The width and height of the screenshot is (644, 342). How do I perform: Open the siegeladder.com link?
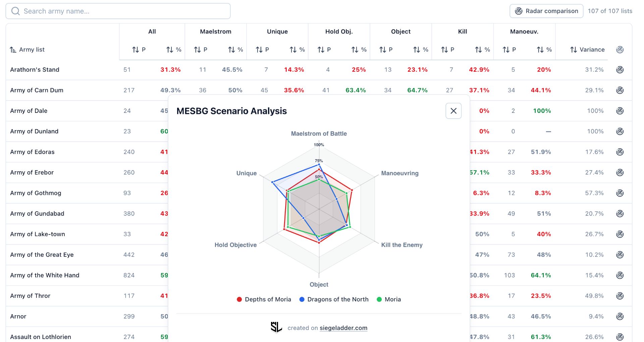click(343, 328)
